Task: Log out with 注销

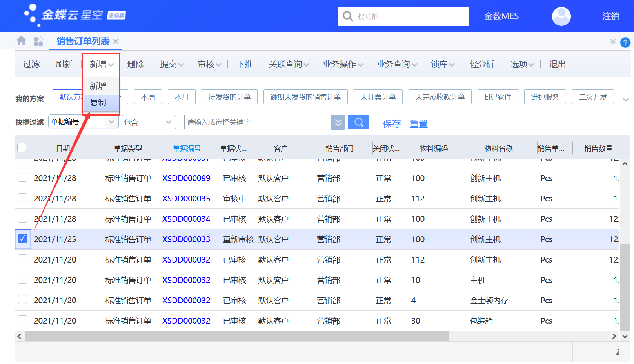Action: point(611,16)
